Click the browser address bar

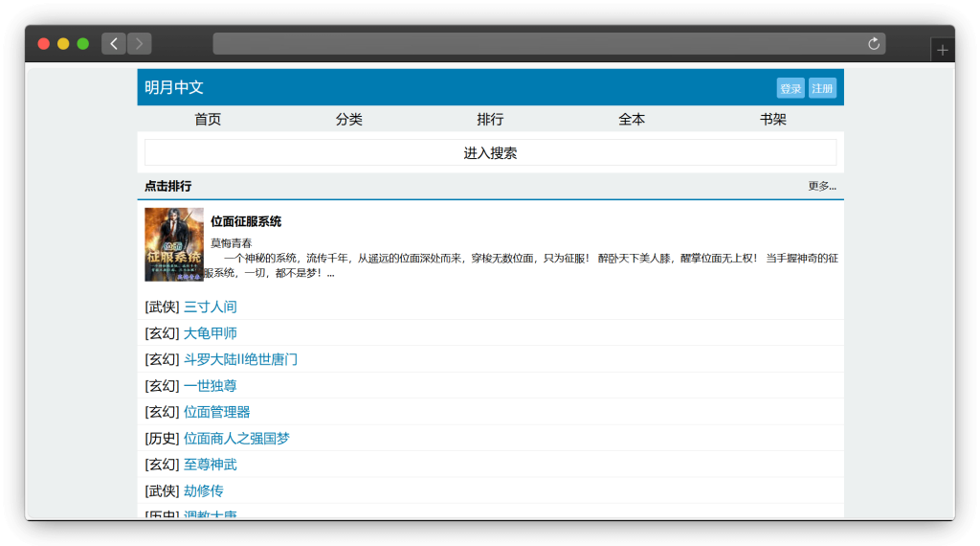[x=548, y=44]
